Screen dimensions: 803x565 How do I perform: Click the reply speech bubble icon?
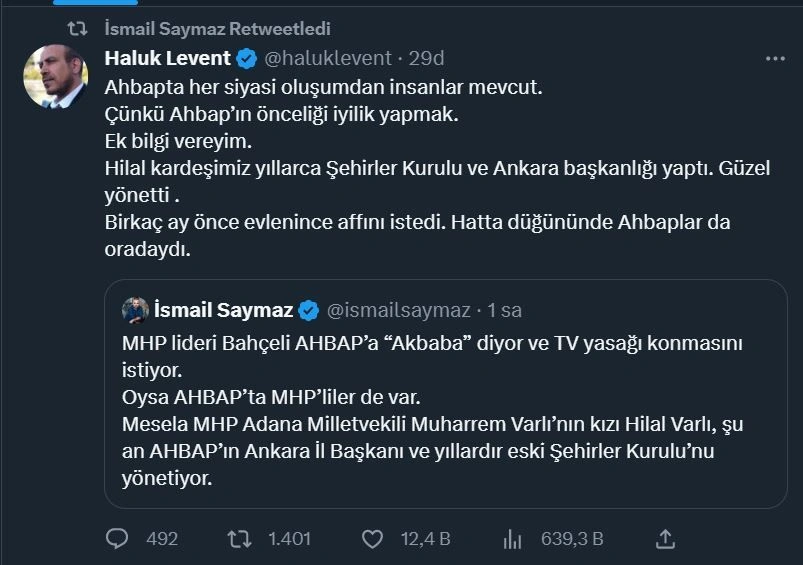[x=117, y=539]
